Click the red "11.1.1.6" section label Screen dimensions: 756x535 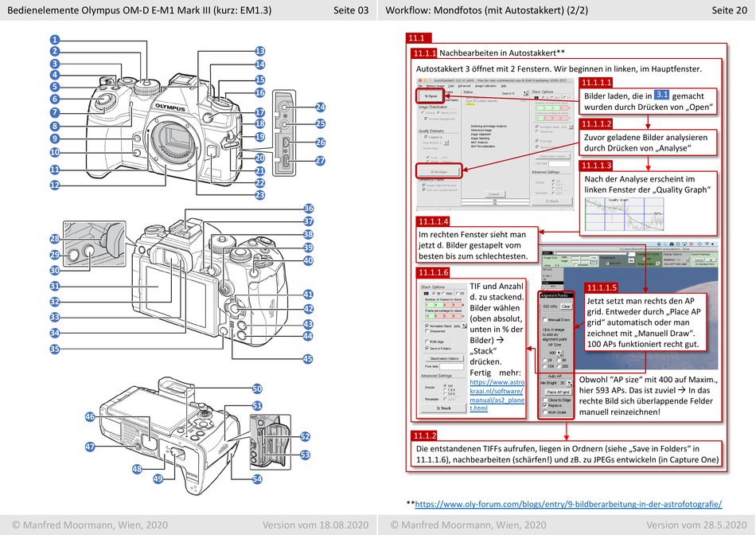[x=434, y=272]
